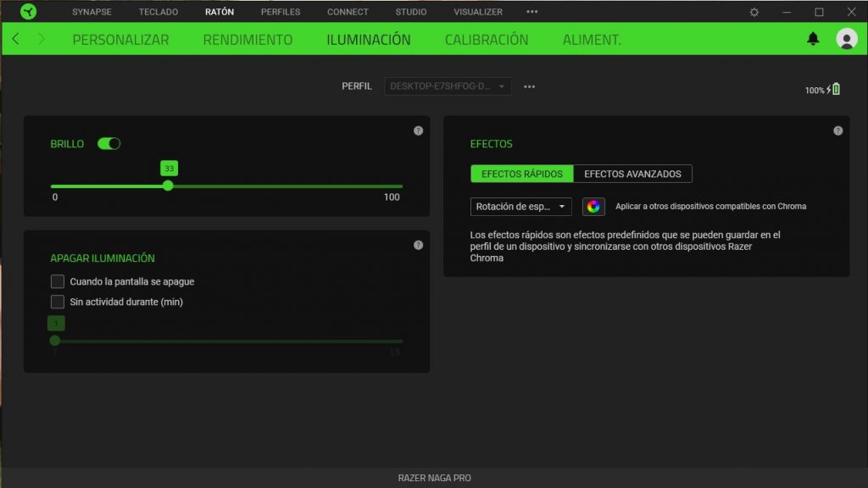Screen dimensions: 868x488
Task: Click the brightness slider handle at 33
Action: point(168,186)
